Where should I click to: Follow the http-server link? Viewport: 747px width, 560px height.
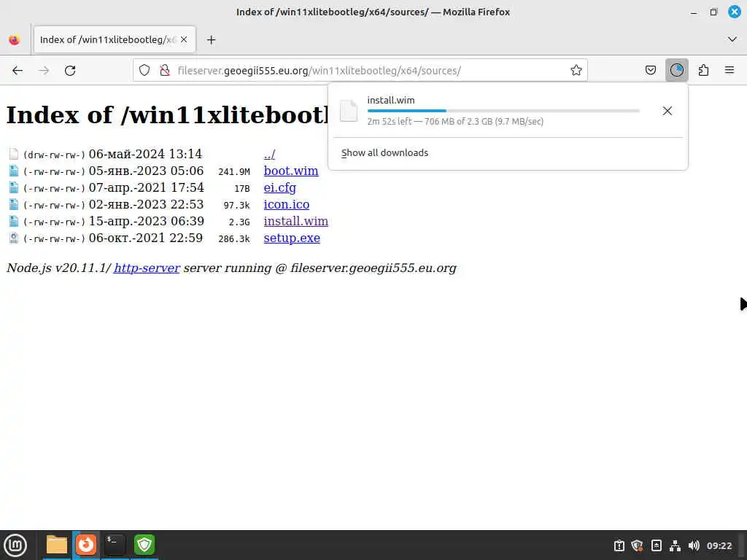(x=146, y=268)
